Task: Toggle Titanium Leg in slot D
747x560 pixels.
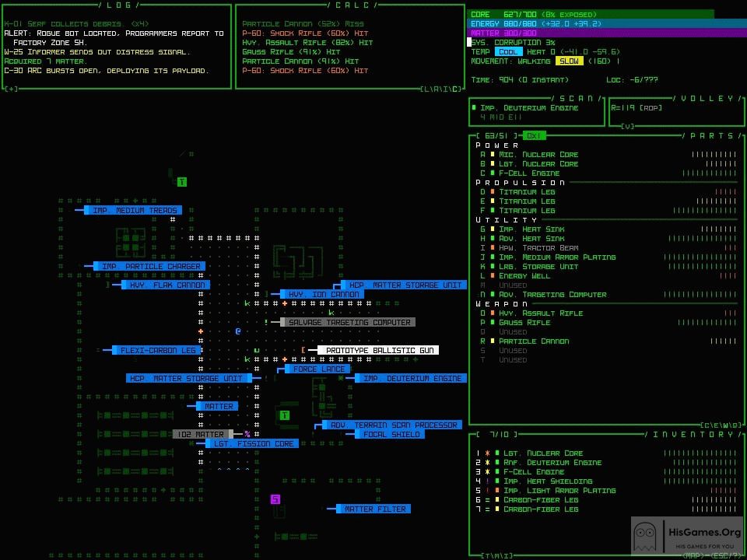Action: pos(608,191)
